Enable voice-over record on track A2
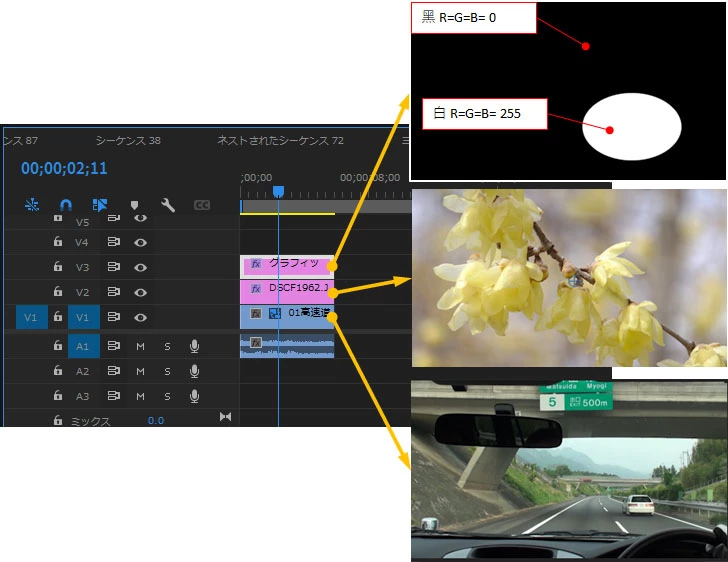 (195, 371)
